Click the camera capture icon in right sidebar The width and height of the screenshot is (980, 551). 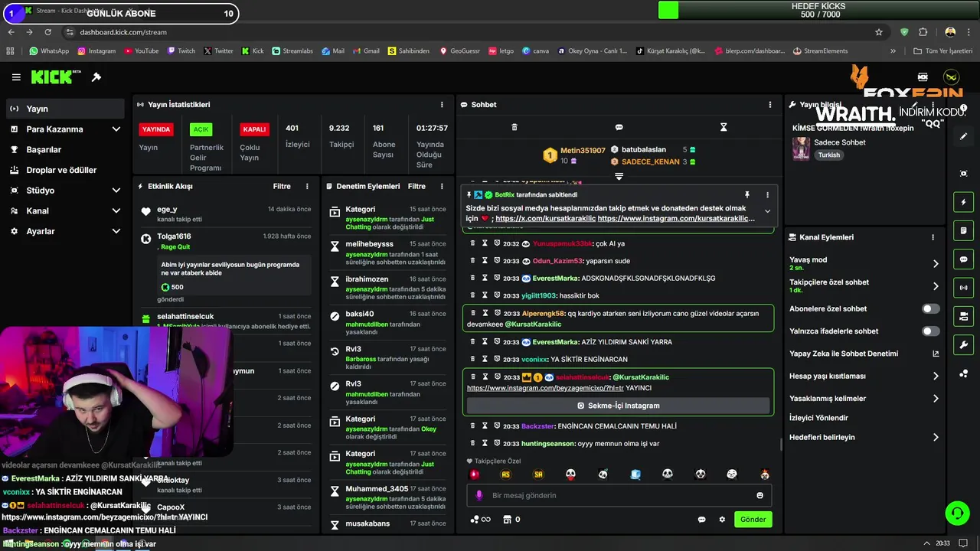(x=964, y=174)
